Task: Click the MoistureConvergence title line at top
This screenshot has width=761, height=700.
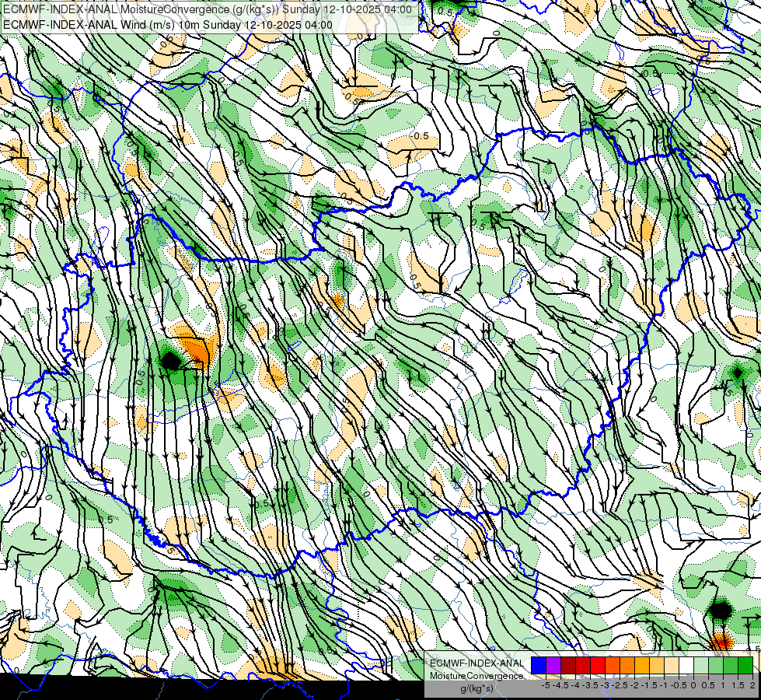Action: [208, 9]
